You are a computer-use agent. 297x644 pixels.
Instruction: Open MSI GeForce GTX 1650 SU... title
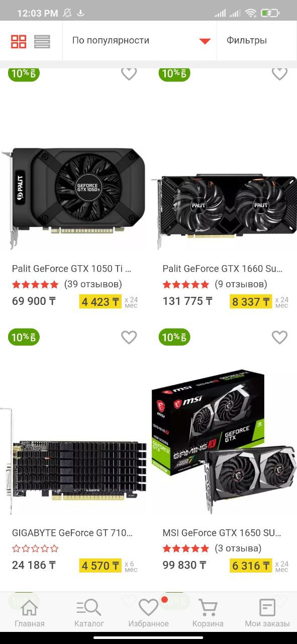coord(222,532)
